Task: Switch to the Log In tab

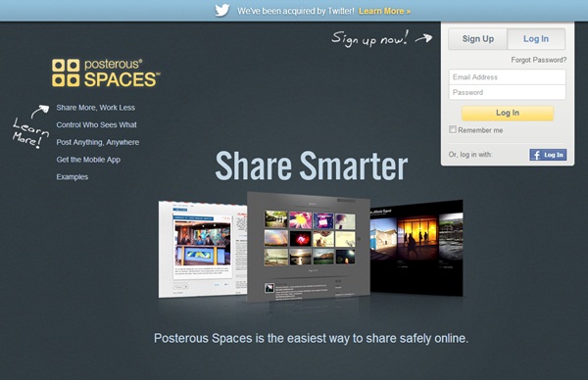Action: [536, 39]
